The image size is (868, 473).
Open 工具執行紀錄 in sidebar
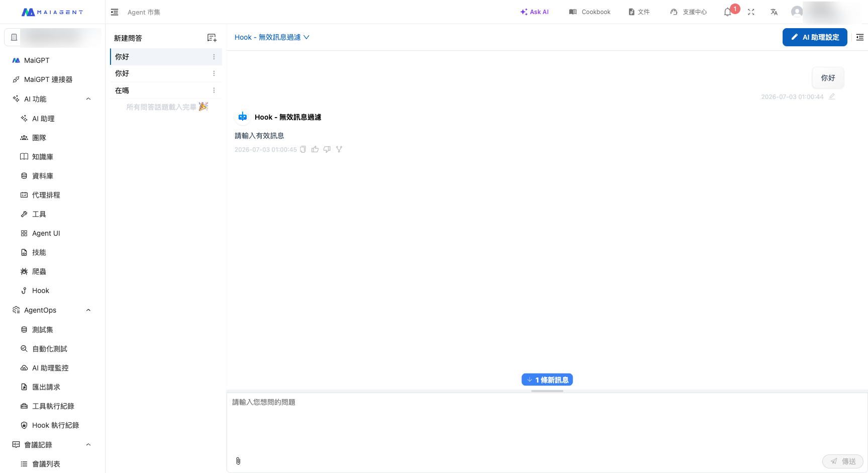click(x=52, y=406)
